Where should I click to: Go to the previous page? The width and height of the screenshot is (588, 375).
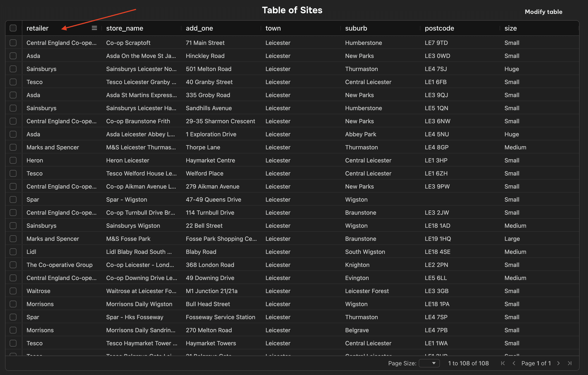514,363
